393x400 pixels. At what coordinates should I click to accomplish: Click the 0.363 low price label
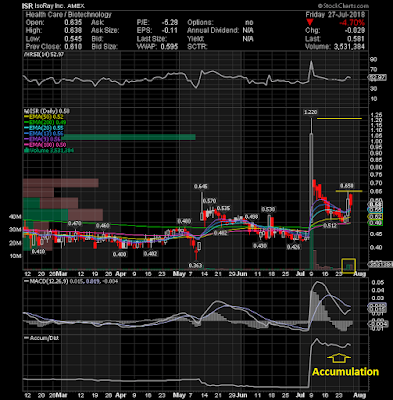click(x=195, y=265)
